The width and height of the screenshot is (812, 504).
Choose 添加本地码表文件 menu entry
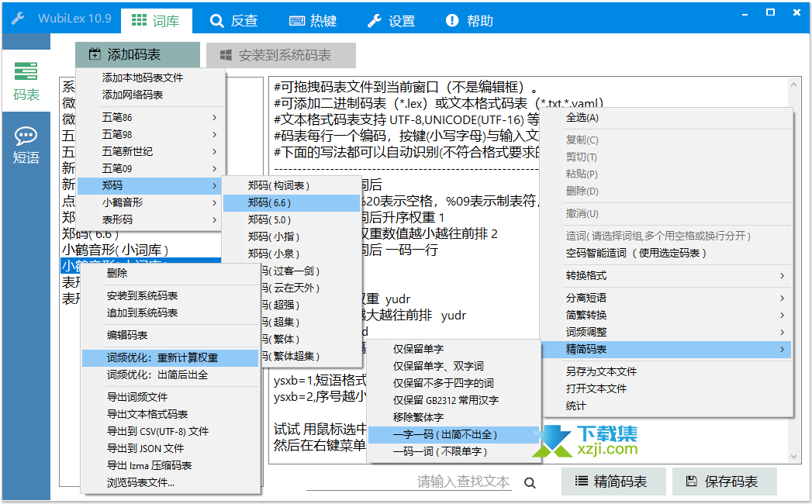click(150, 78)
